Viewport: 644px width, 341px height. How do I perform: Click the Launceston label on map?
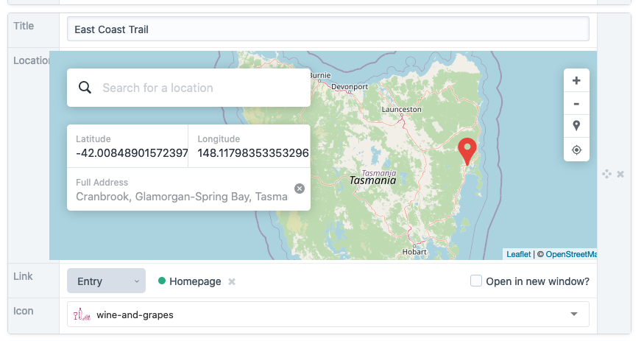pyautogui.click(x=401, y=109)
